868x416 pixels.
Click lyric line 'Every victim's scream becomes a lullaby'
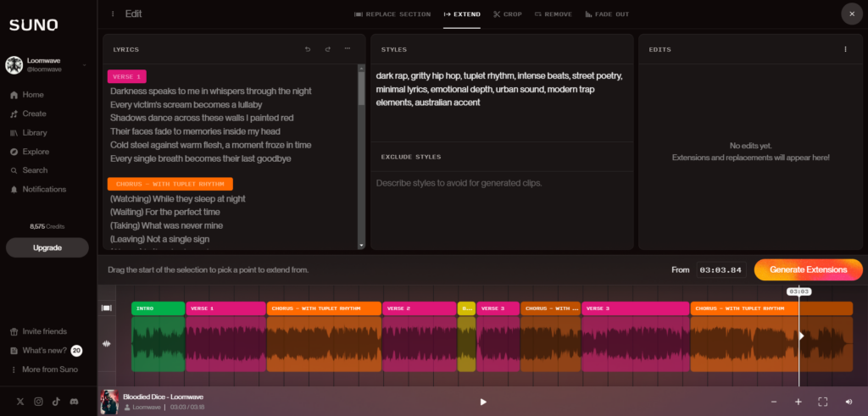point(186,104)
